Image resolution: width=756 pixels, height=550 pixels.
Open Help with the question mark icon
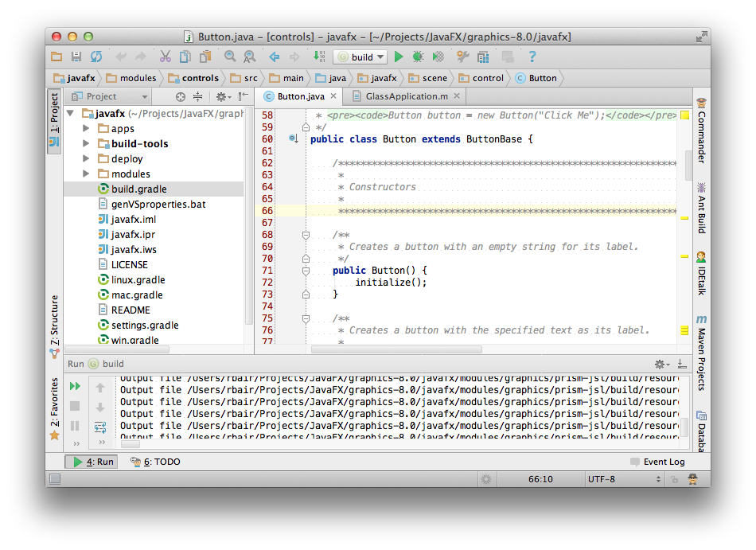[x=532, y=57]
